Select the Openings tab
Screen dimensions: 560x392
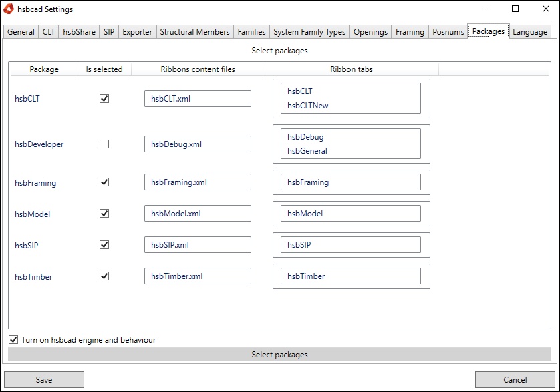(370, 32)
